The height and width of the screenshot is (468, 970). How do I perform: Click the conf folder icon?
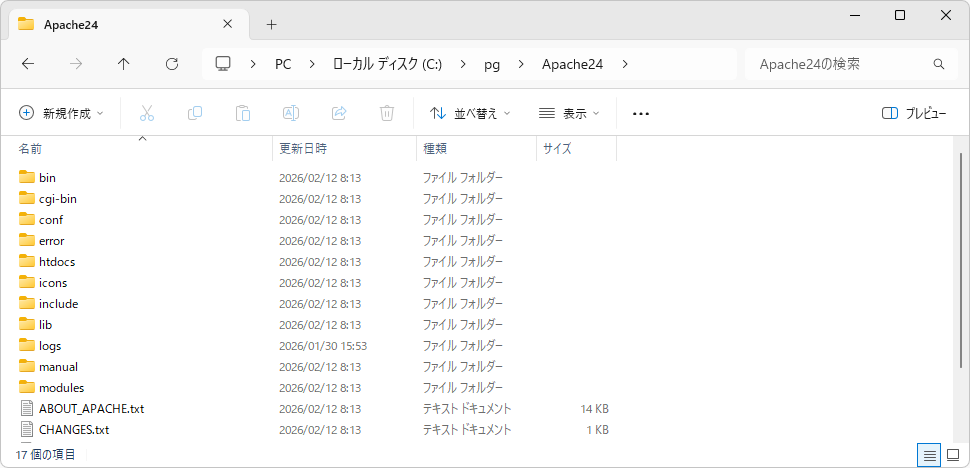click(27, 219)
